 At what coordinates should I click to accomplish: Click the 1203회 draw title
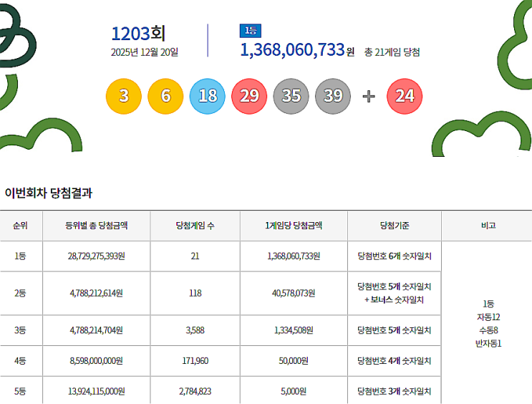pos(138,33)
